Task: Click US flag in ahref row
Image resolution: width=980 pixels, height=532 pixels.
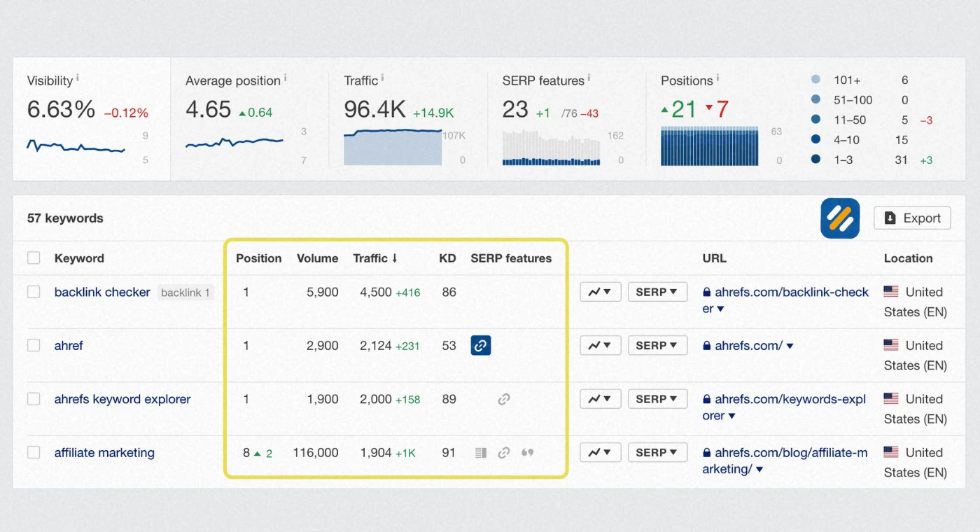Action: coord(891,345)
